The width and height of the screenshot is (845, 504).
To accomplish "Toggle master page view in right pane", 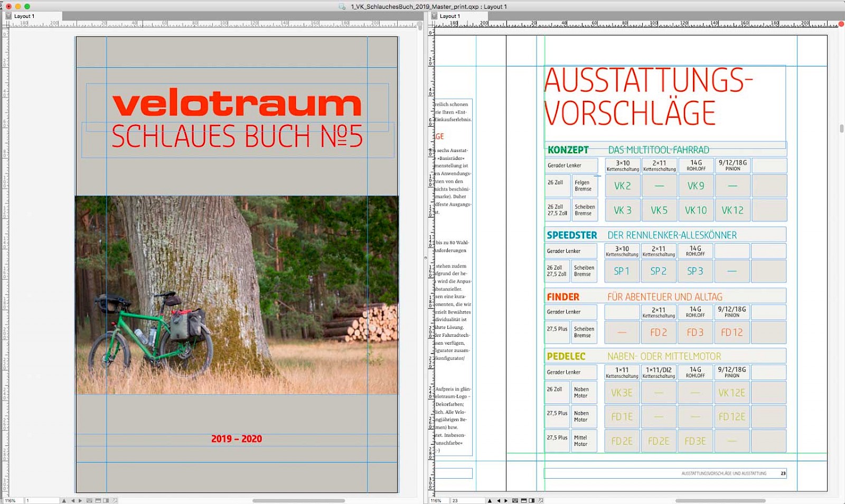I will [x=515, y=500].
